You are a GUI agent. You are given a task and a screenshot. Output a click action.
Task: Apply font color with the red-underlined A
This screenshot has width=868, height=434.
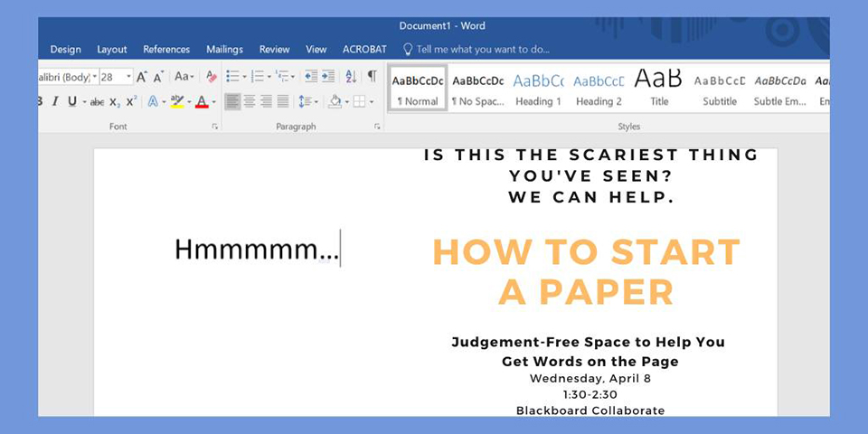(x=202, y=102)
